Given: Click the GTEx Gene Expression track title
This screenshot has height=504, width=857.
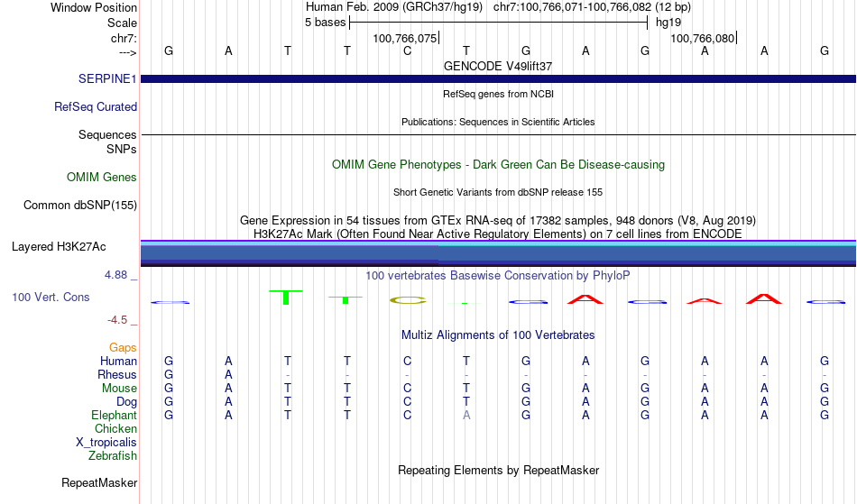Looking at the screenshot, I should point(498,221).
